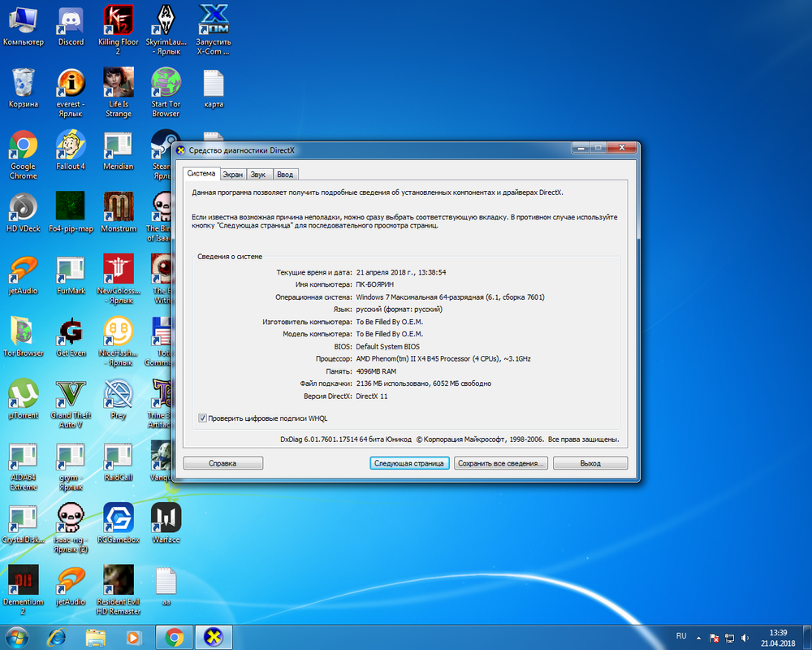Open NewColossus shortcut icon
Viewport: 812px width, 650px height.
click(119, 279)
